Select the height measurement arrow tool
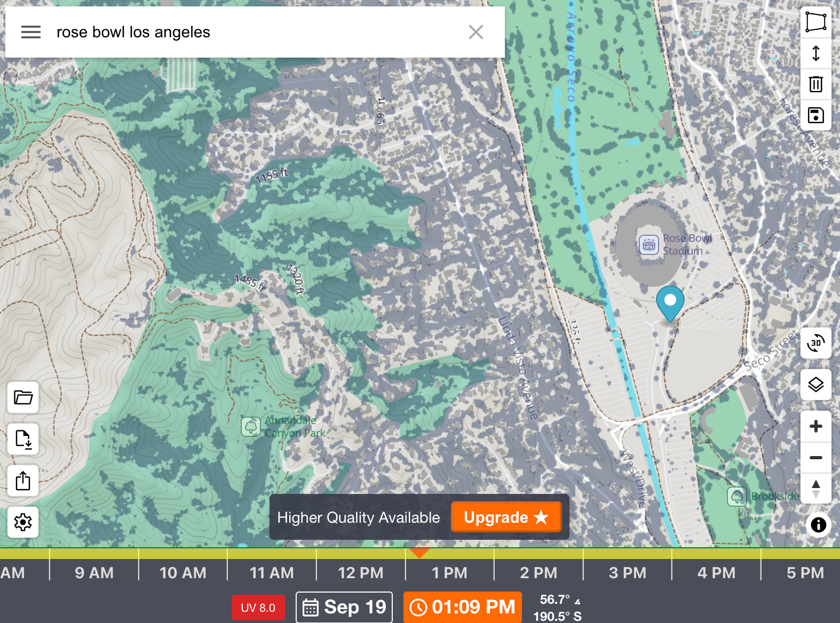The height and width of the screenshot is (623, 840). (x=815, y=53)
